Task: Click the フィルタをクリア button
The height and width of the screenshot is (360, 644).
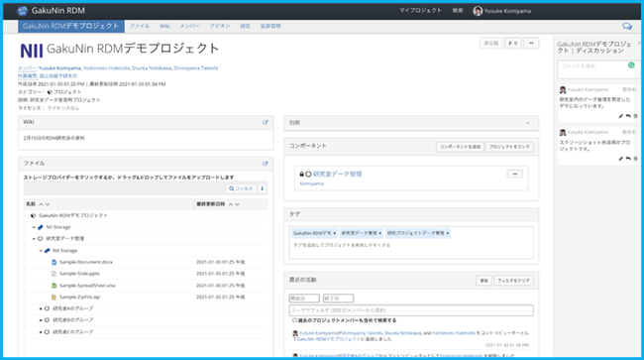Action: pyautogui.click(x=514, y=281)
